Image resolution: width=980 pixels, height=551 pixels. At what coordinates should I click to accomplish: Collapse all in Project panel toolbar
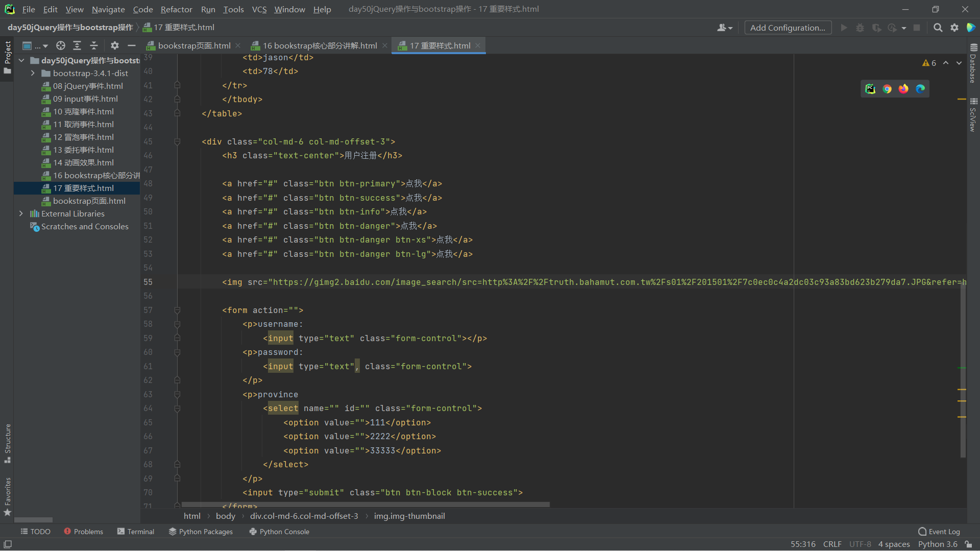click(94, 45)
